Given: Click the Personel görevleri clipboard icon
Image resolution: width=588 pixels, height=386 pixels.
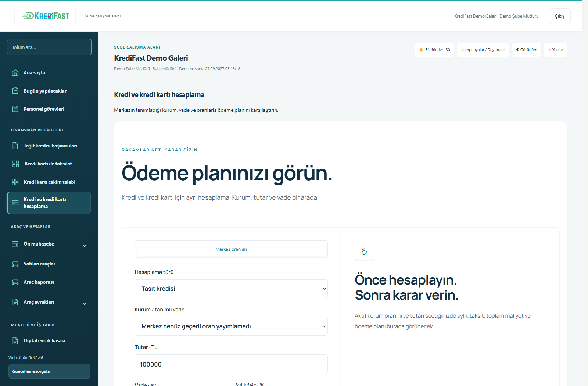Looking at the screenshot, I should 15,109.
